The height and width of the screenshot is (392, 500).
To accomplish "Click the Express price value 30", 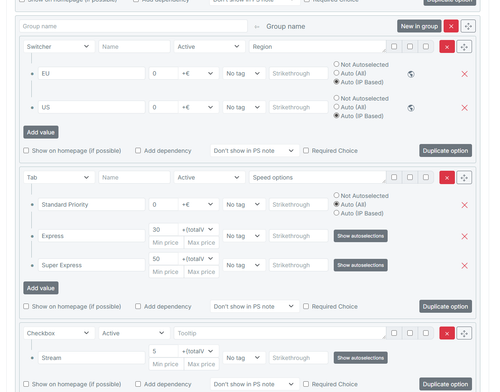I will [x=163, y=230].
